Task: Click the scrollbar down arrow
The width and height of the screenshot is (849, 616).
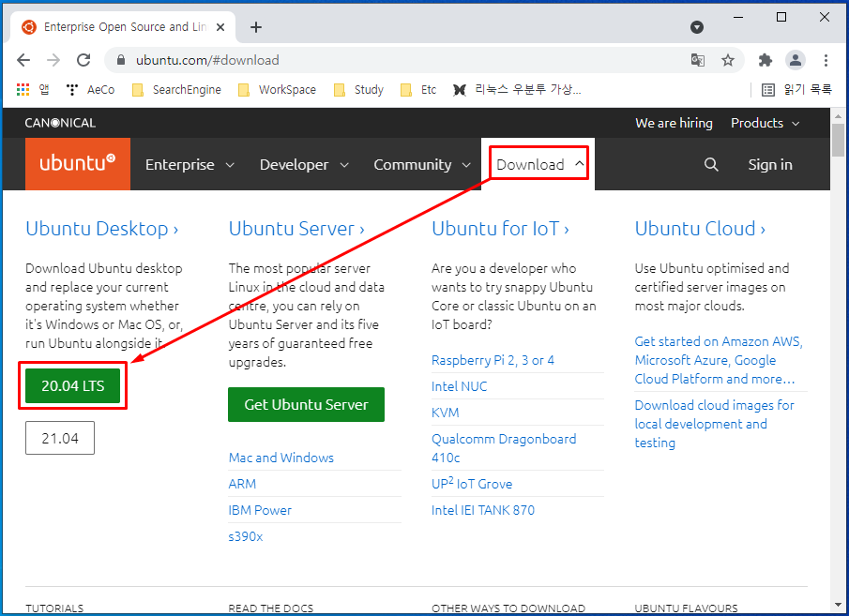Action: [838, 605]
